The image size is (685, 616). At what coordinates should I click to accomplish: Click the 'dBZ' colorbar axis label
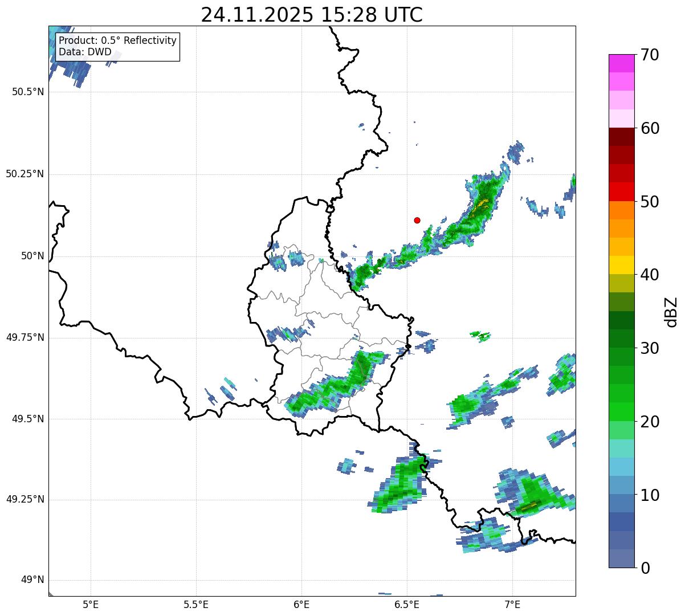coord(671,311)
